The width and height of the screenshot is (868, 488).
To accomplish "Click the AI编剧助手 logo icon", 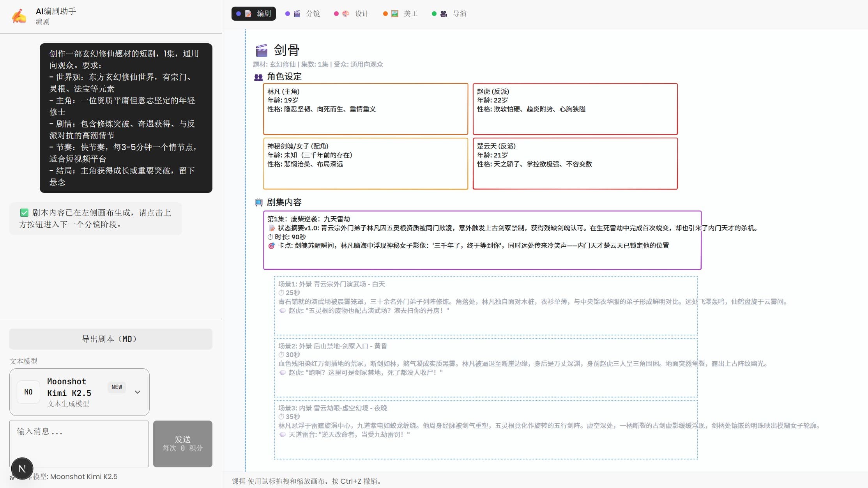I will pyautogui.click(x=19, y=16).
